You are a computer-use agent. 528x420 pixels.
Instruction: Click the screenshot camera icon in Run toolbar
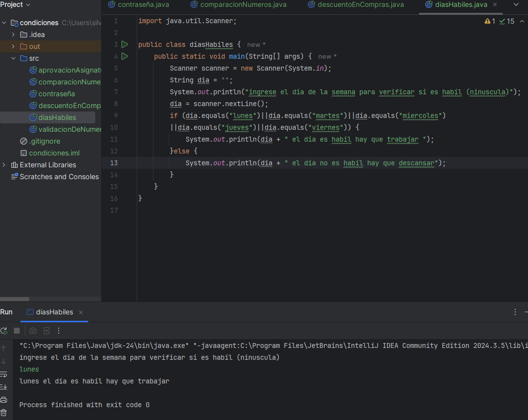click(x=33, y=331)
